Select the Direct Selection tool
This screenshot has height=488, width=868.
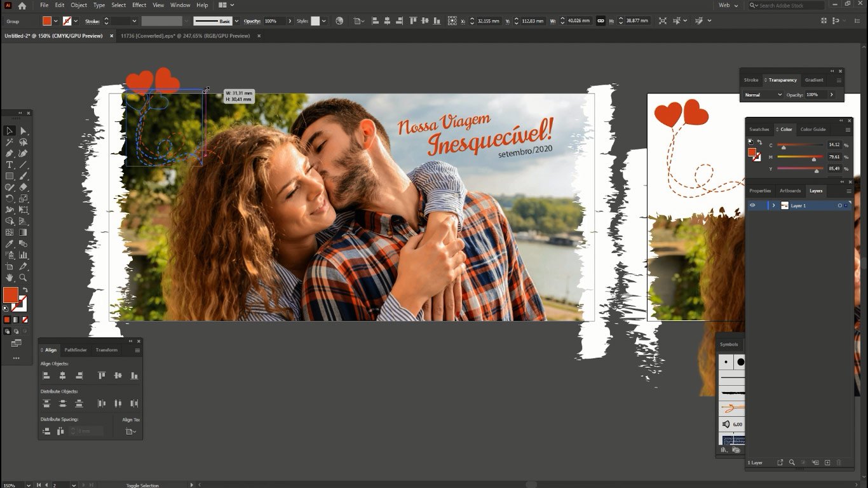(x=24, y=131)
